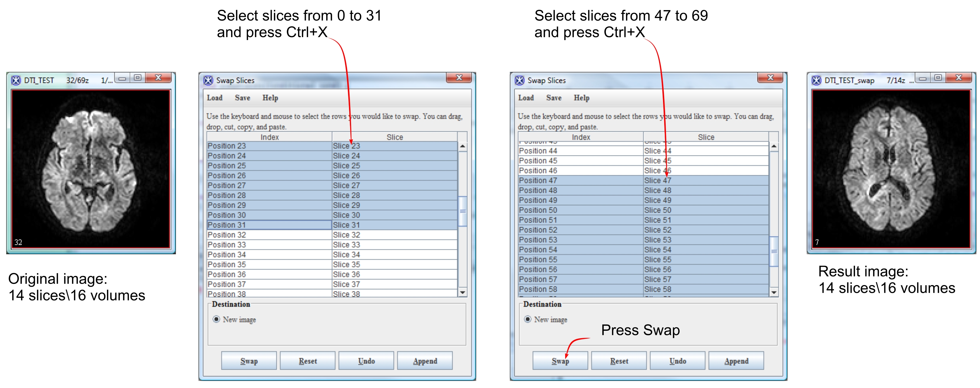The image size is (980, 388).
Task: Click left Swap Slices title icon
Action: (x=208, y=80)
